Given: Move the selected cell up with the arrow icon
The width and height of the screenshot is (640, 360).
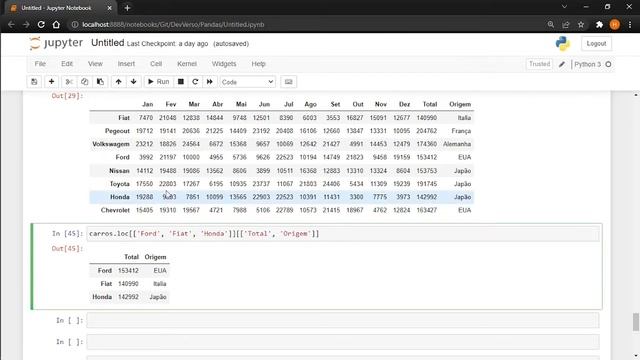Looking at the screenshot, I should coord(118,82).
